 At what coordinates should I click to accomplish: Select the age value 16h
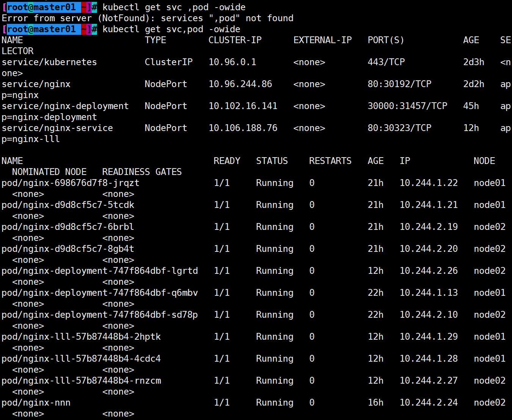pyautogui.click(x=376, y=403)
